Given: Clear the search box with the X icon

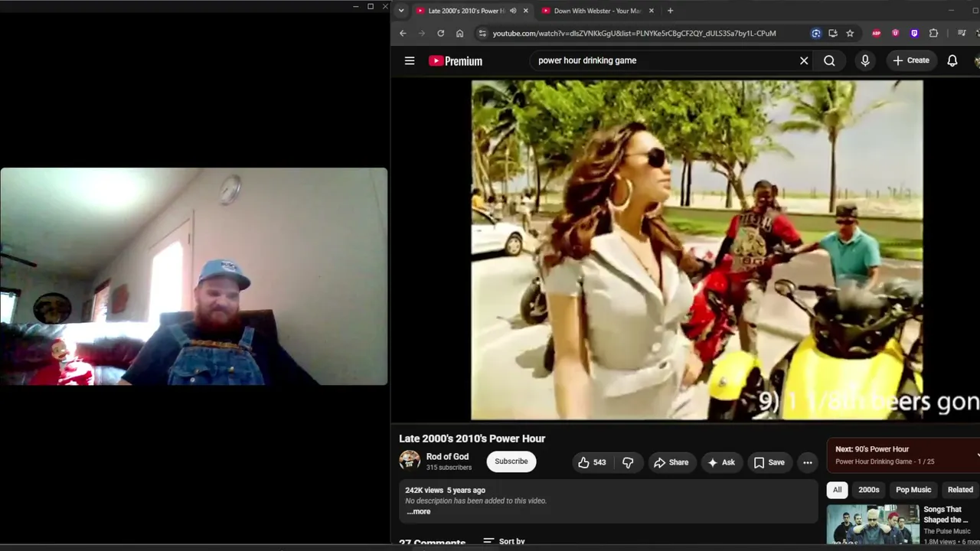Looking at the screenshot, I should click(x=804, y=60).
